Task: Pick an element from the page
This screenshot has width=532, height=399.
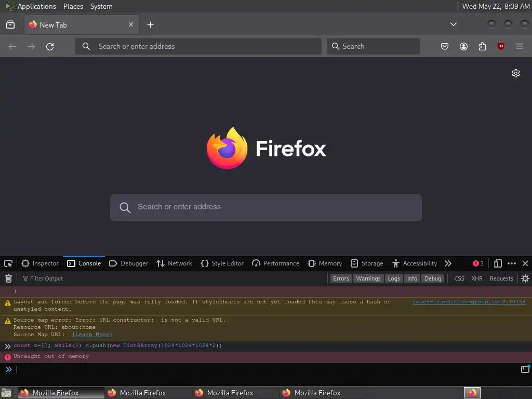Action: tap(8, 263)
